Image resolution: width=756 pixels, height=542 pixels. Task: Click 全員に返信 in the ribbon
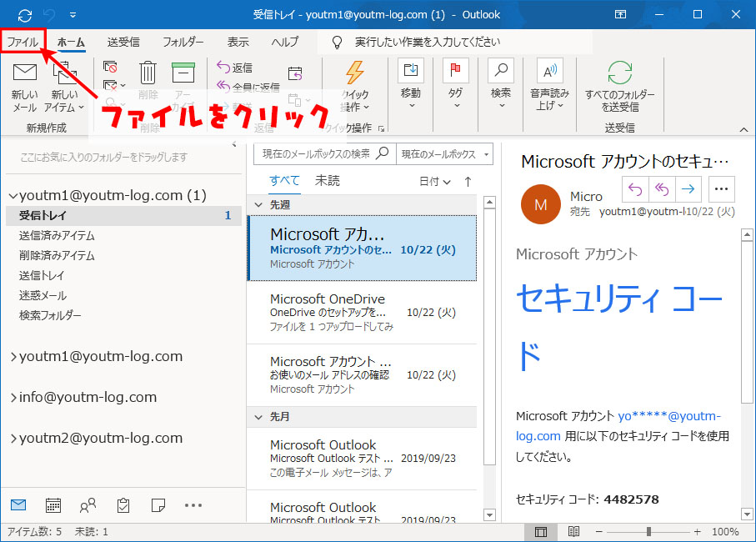(x=248, y=87)
